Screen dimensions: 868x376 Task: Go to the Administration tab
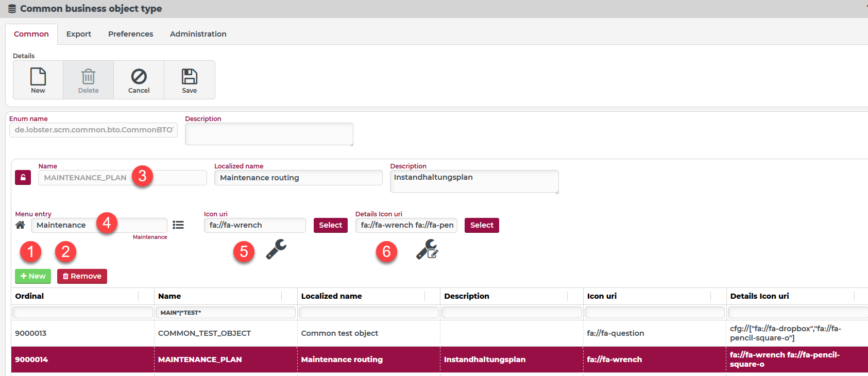coord(198,34)
